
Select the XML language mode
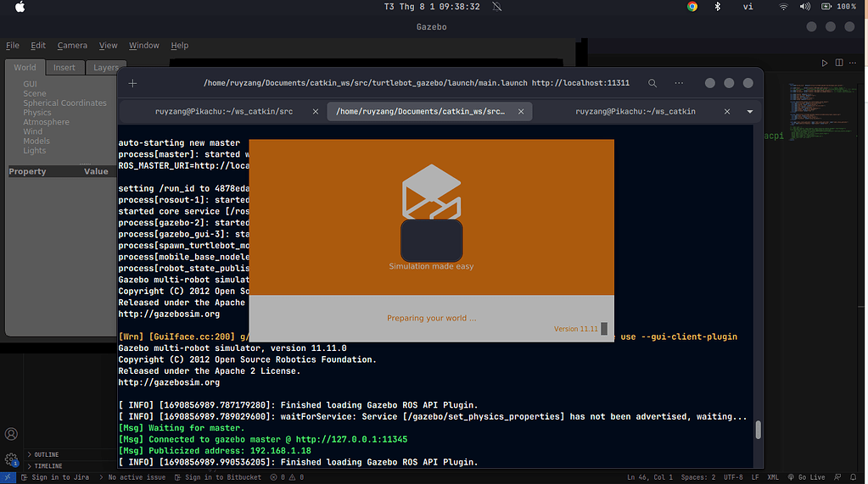point(773,477)
